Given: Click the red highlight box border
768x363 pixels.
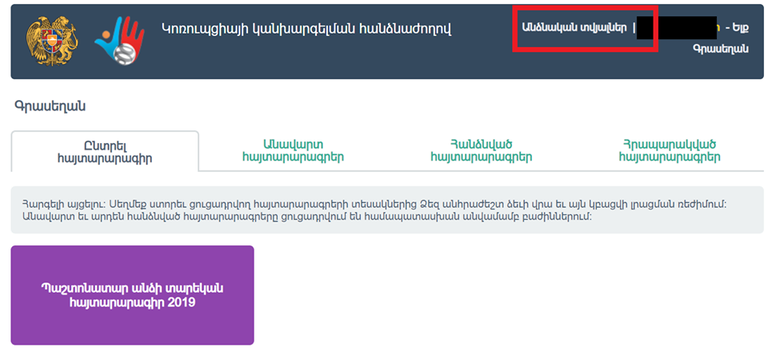Looking at the screenshot, I should click(585, 7).
